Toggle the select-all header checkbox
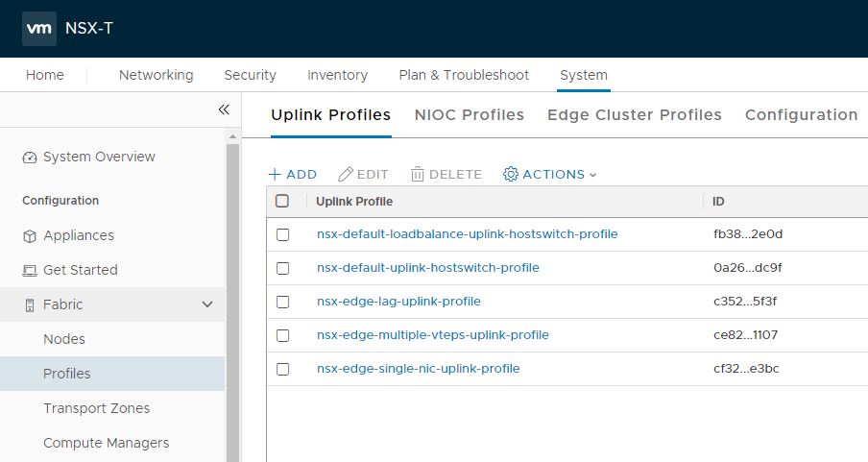The image size is (868, 462). point(282,202)
